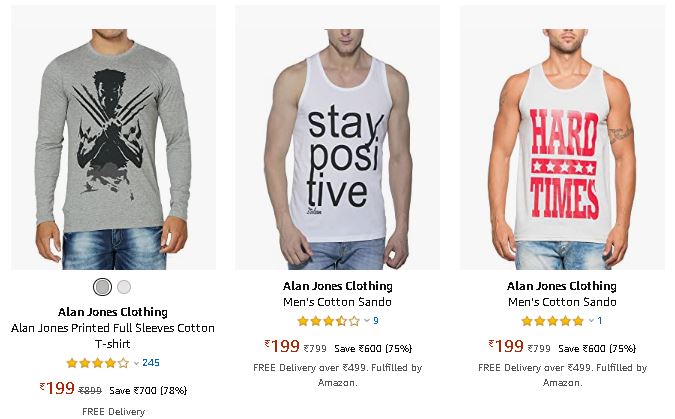
Task: Click the ₹199 price of the middle sando
Action: tap(282, 346)
